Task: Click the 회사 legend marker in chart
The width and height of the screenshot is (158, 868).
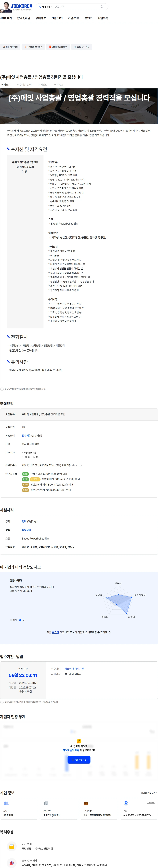Action: coord(11,620)
